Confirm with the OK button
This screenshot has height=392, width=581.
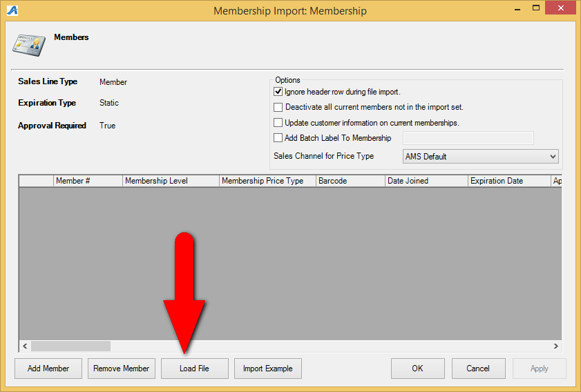click(417, 369)
